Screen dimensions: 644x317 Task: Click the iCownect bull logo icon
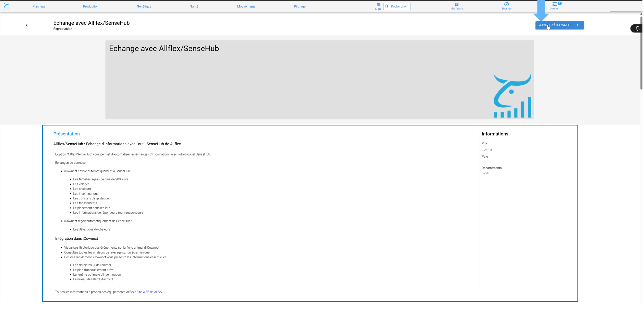pyautogui.click(x=7, y=6)
